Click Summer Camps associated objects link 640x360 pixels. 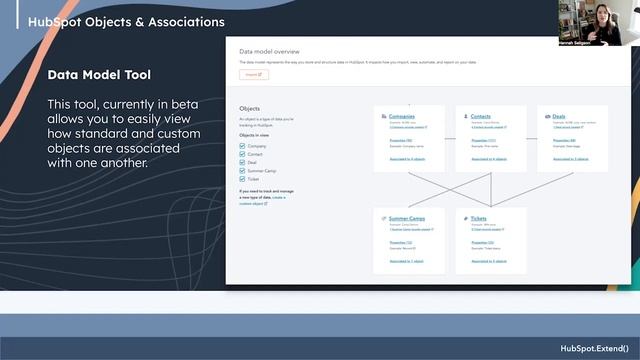(407, 261)
